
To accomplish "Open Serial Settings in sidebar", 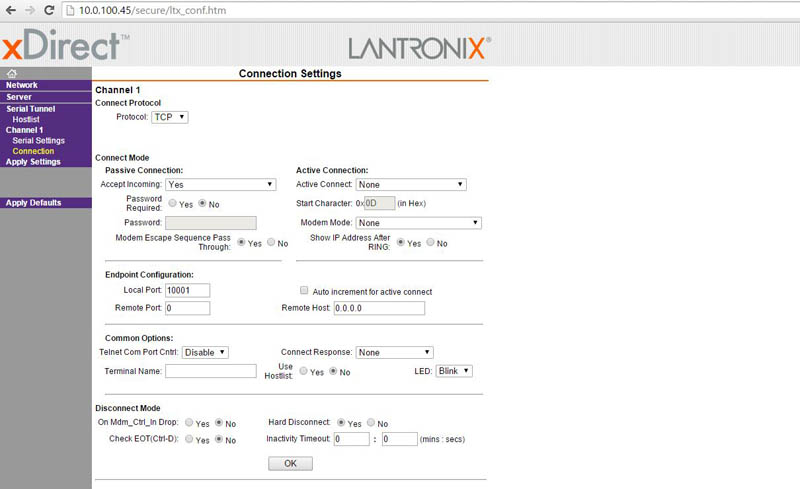I will tap(38, 141).
